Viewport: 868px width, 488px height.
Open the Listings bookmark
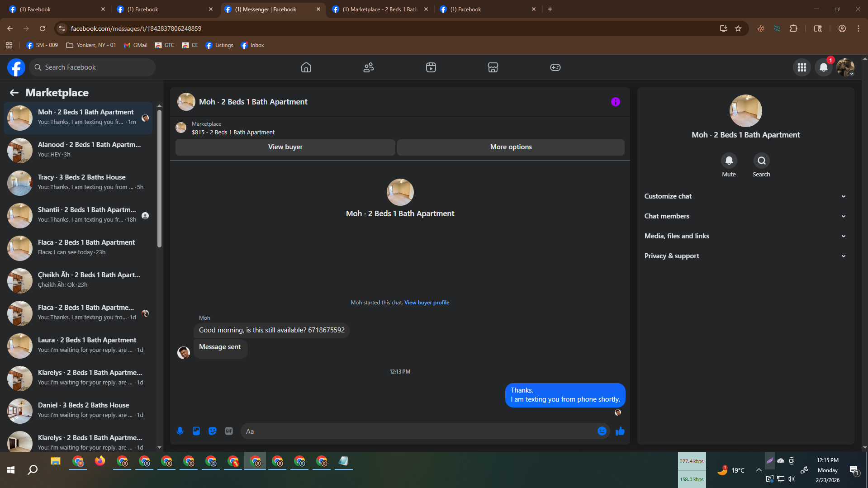click(219, 45)
